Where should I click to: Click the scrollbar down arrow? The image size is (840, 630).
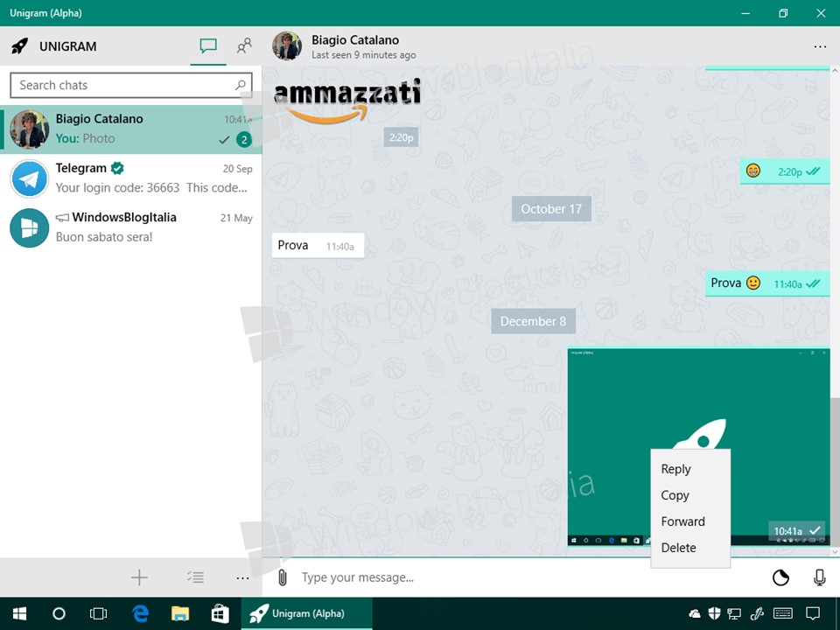835,551
